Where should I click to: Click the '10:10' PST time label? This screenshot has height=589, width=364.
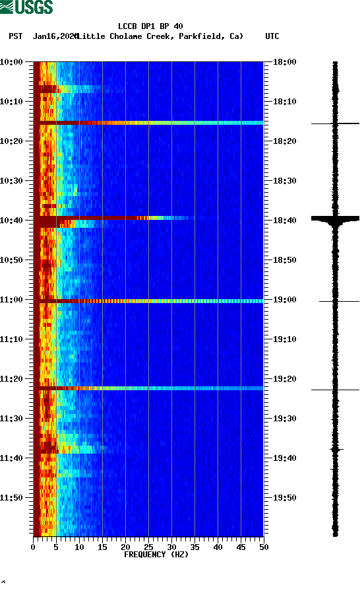[12, 102]
